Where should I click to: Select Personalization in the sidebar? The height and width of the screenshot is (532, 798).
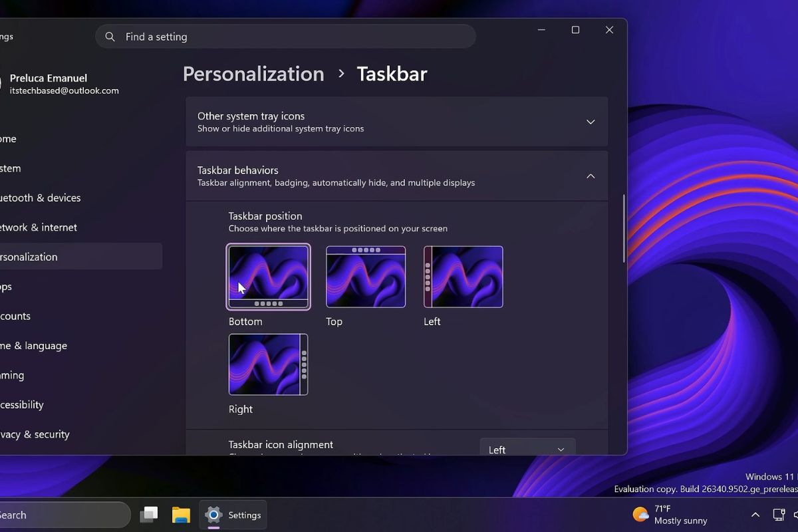80,257
